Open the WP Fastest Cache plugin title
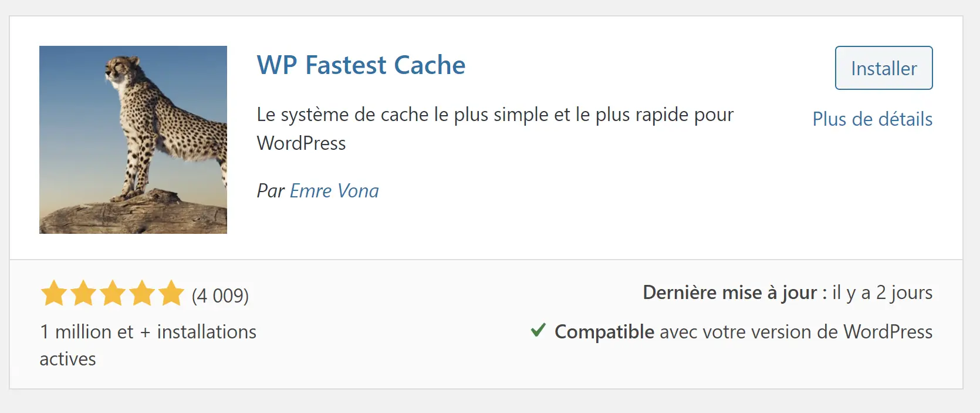Image resolution: width=980 pixels, height=413 pixels. (x=360, y=65)
